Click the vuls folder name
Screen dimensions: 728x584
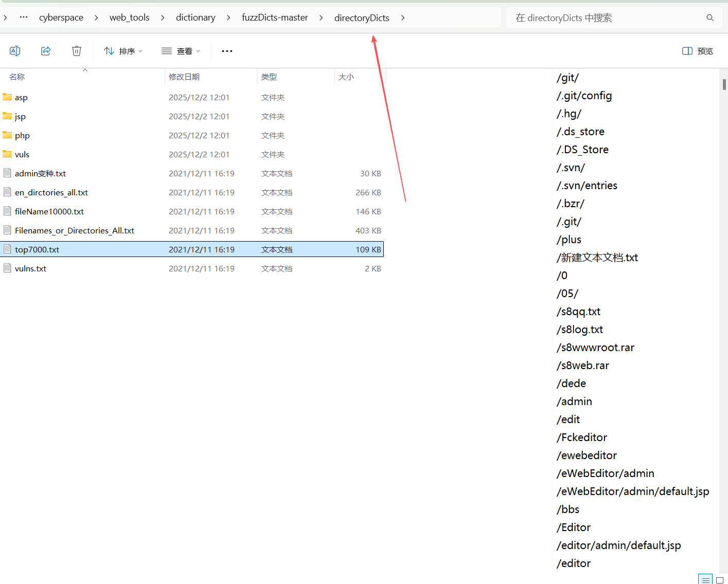[22, 154]
